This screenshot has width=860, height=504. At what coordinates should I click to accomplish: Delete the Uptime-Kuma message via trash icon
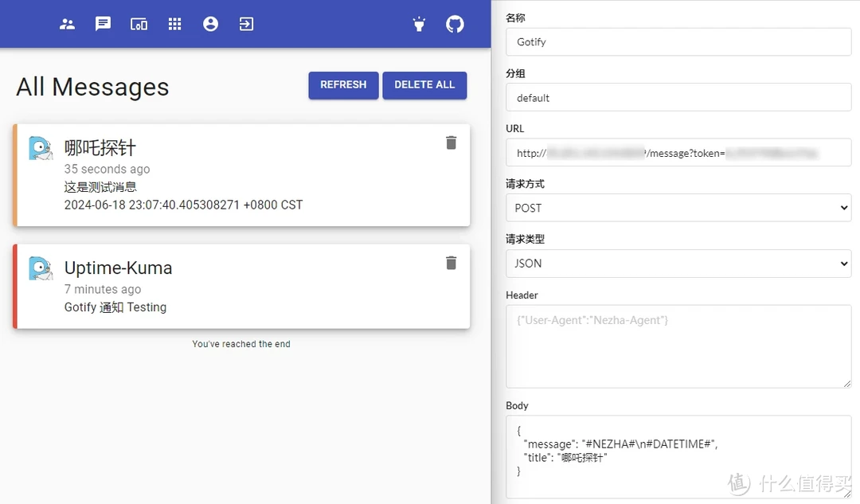click(451, 263)
